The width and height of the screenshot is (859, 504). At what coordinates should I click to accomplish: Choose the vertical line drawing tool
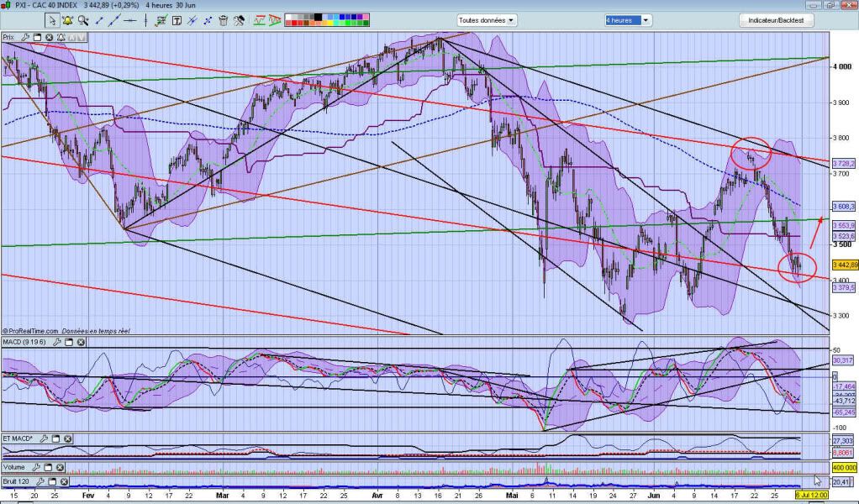(145, 20)
